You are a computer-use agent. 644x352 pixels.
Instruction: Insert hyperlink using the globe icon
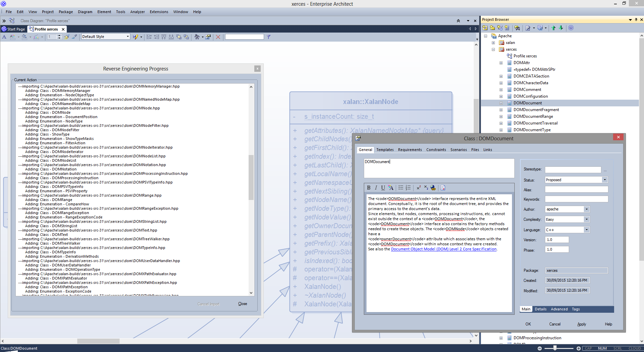[x=433, y=188]
